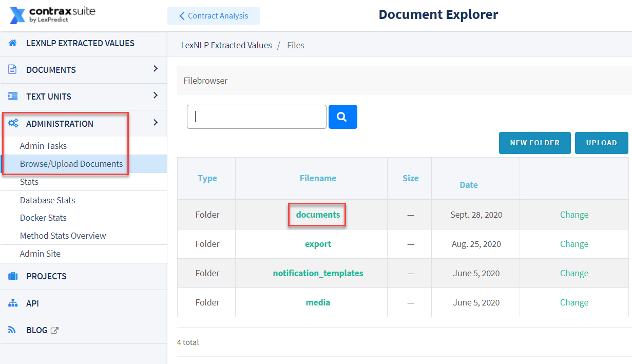Viewport: 632px width, 364px height.
Task: Focus the Filebrowser search field
Action: click(x=257, y=117)
